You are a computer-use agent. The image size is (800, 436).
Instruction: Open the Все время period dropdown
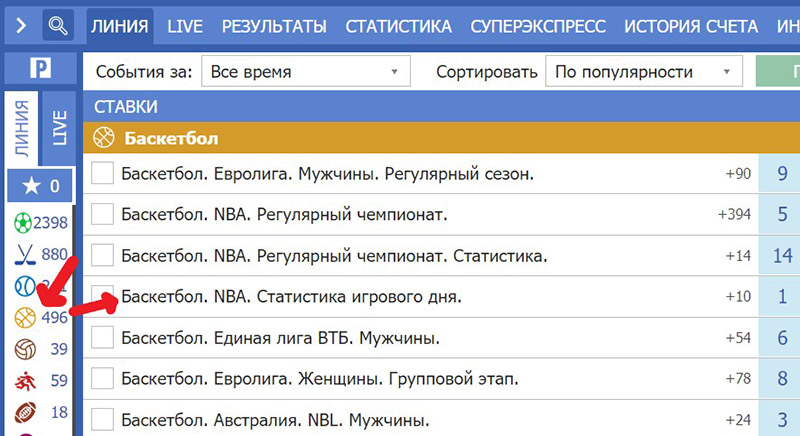[306, 71]
